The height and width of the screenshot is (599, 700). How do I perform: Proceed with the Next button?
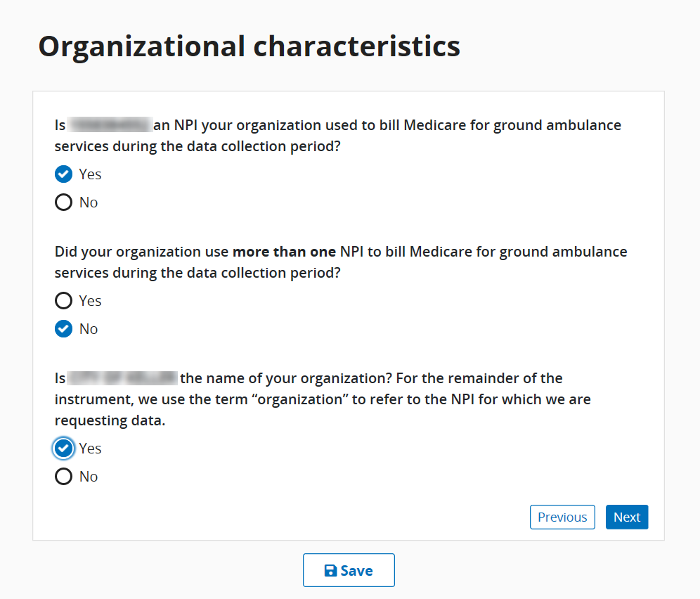point(627,517)
